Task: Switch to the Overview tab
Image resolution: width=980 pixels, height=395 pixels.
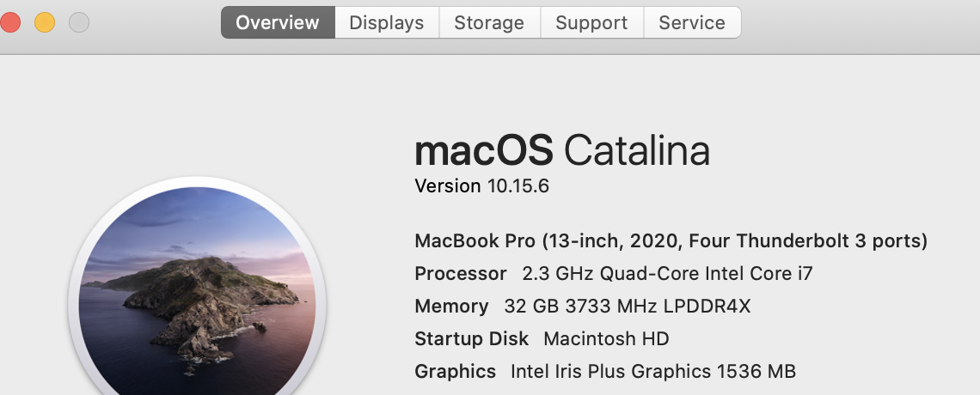Action: (x=278, y=22)
